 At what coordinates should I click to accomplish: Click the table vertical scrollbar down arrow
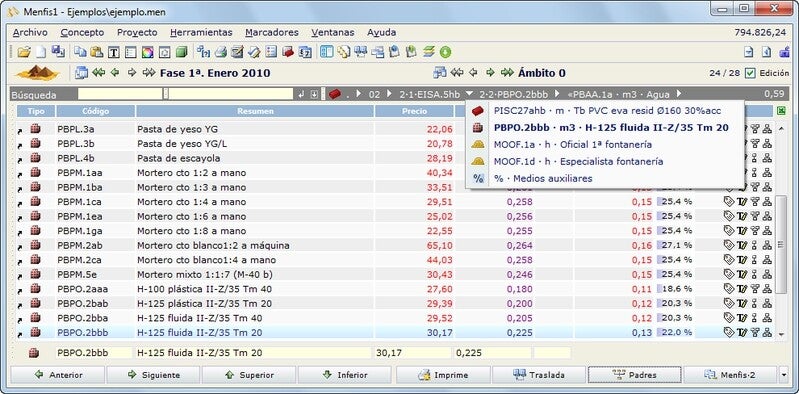tap(782, 334)
